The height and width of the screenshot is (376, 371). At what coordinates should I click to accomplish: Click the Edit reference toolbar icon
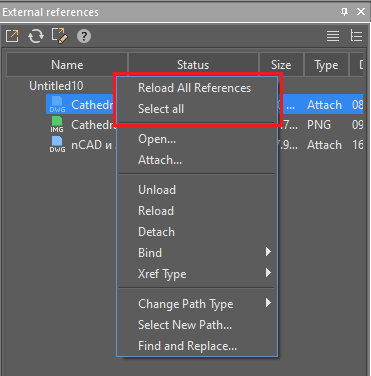(x=59, y=36)
